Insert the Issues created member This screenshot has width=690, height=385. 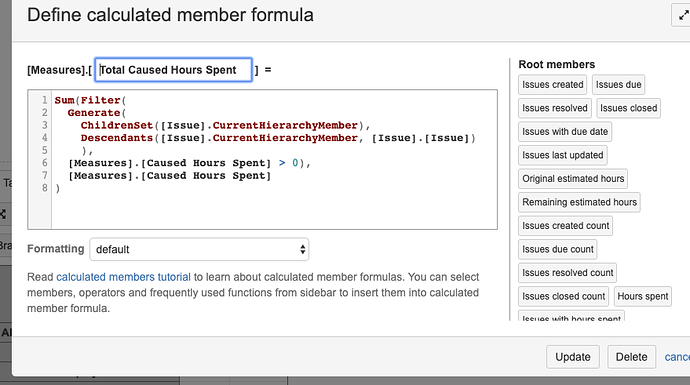point(552,84)
